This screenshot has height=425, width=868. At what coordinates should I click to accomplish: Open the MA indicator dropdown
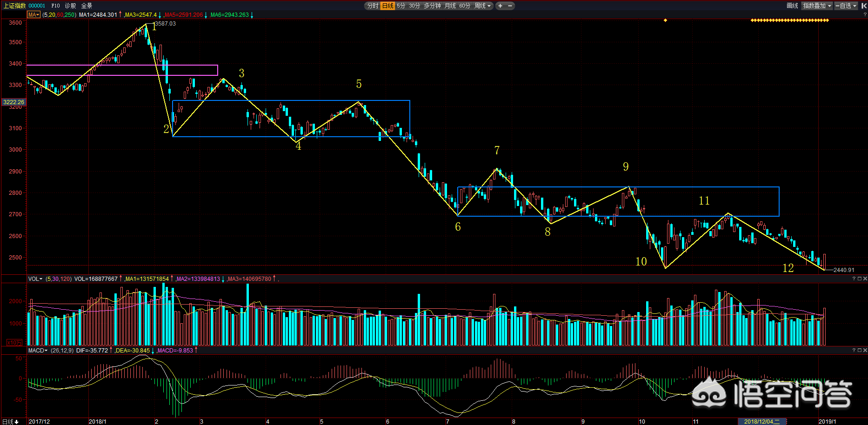[x=33, y=15]
